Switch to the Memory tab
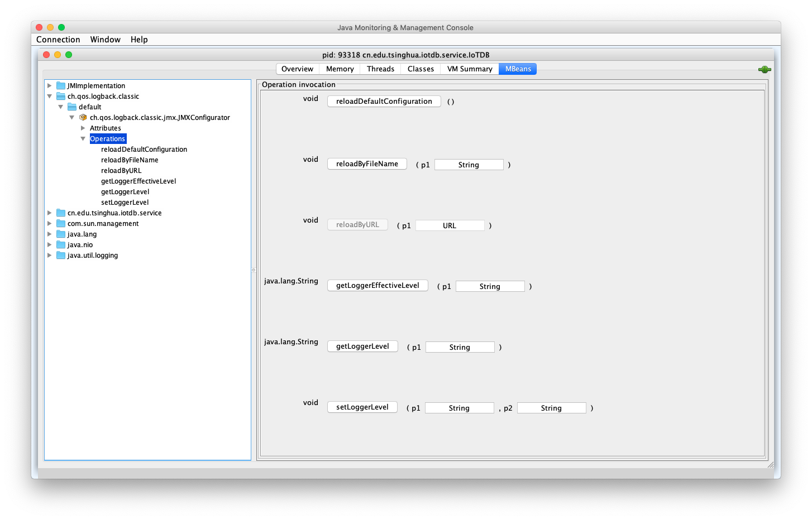Image resolution: width=812 pixels, height=520 pixels. pos(339,69)
